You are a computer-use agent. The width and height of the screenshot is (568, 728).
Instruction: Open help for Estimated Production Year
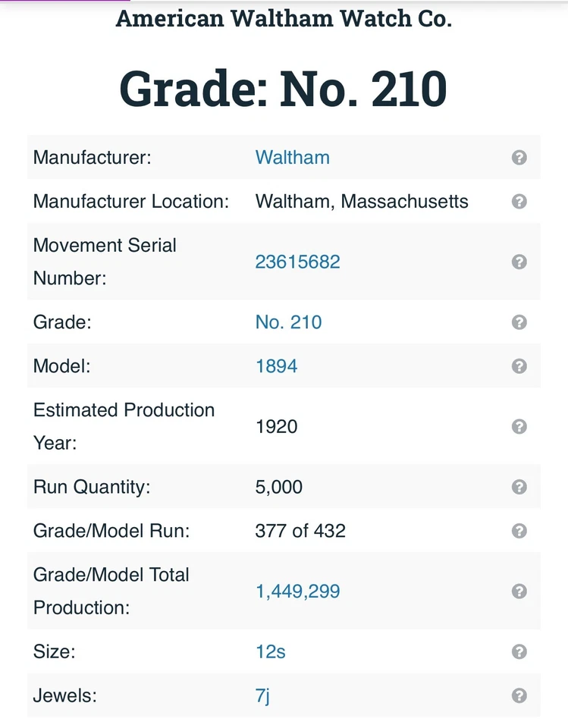point(519,426)
